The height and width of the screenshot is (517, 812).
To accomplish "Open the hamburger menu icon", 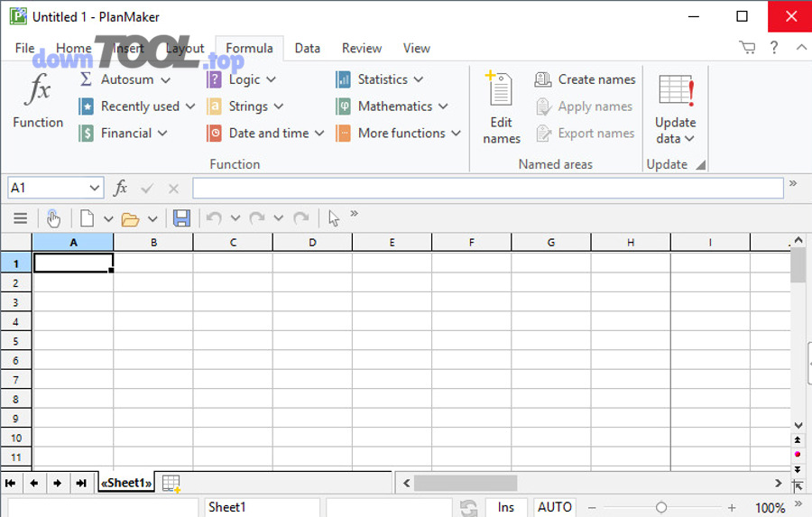I will pyautogui.click(x=20, y=218).
